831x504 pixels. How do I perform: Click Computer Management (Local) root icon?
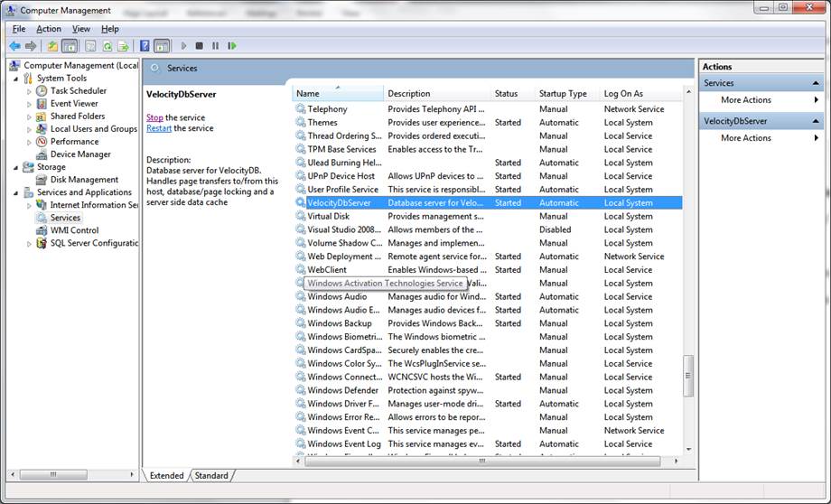click(14, 65)
